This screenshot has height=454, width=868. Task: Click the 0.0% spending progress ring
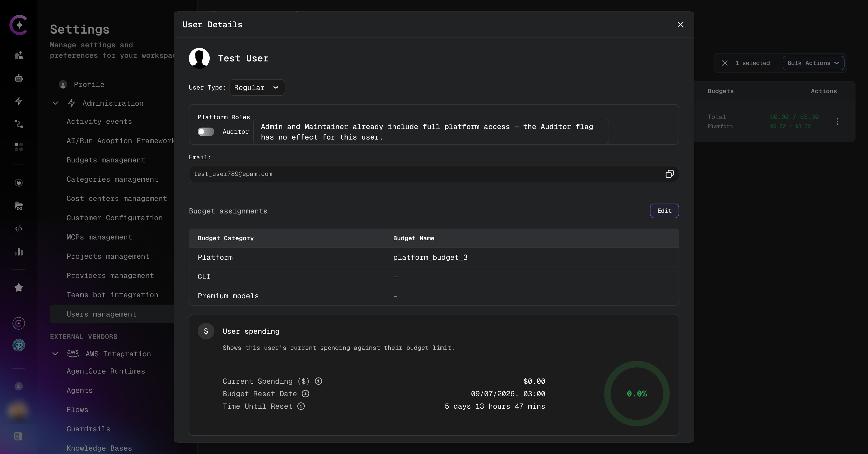click(636, 394)
